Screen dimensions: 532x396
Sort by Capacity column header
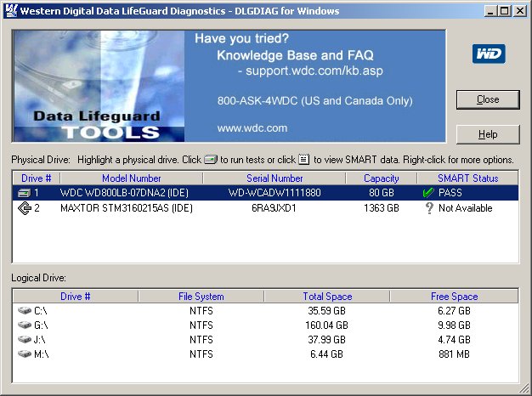[382, 178]
